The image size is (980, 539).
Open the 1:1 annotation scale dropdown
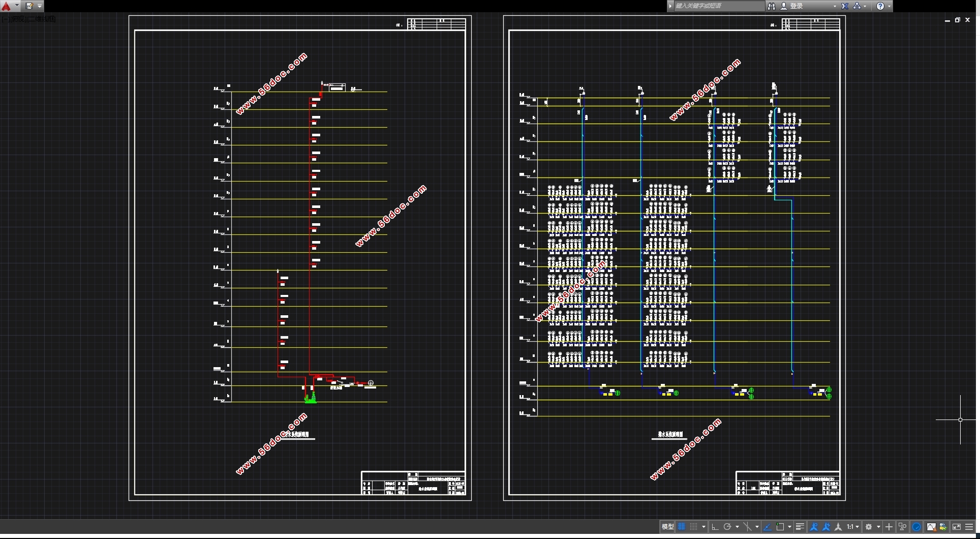(x=853, y=527)
